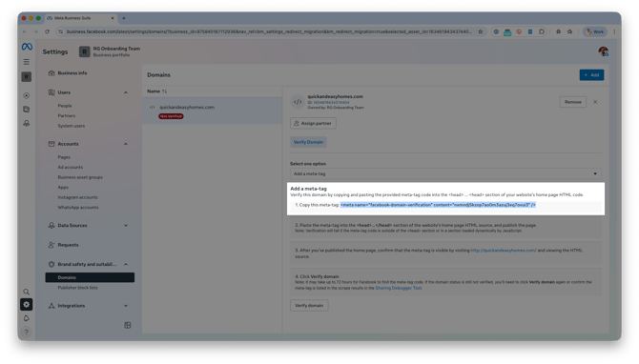Open the Chrome three-dot menu
Viewport: 639px width, 364px height.
click(614, 31)
